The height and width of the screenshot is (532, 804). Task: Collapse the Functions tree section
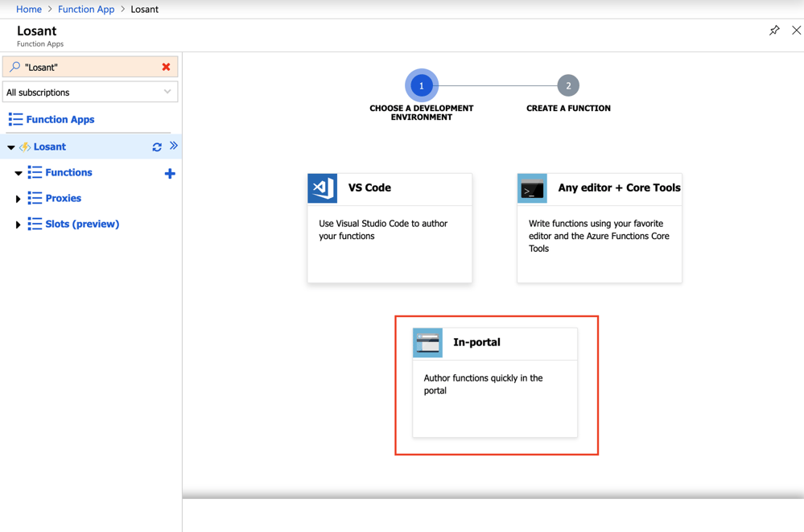coord(18,172)
